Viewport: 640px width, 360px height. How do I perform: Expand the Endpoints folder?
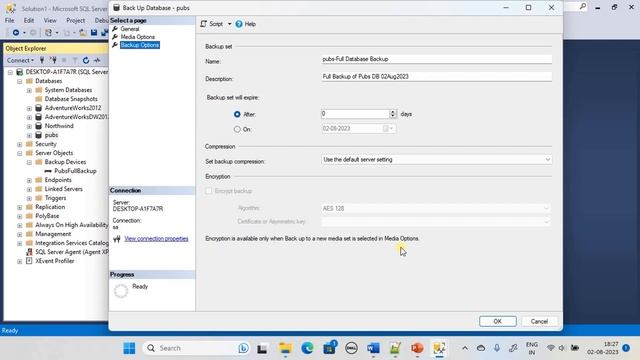pos(29,180)
